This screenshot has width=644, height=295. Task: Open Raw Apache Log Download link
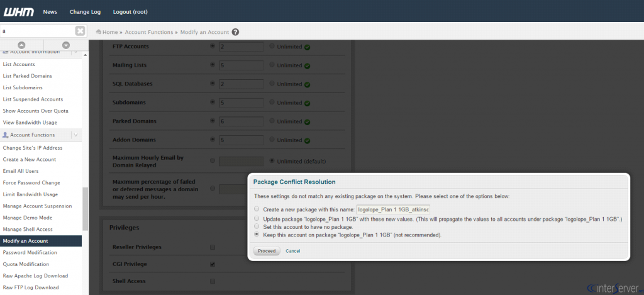(35, 276)
